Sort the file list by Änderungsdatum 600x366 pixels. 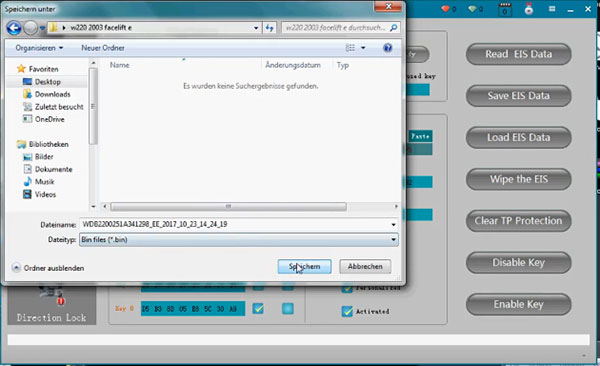293,65
